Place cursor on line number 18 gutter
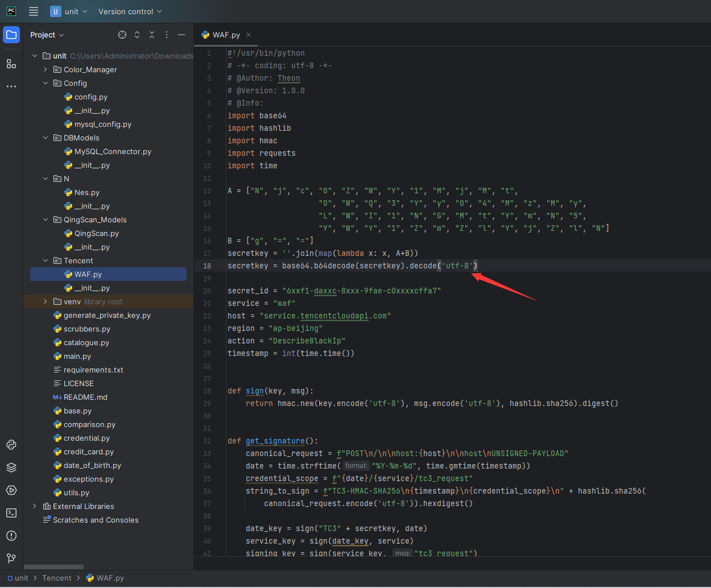Viewport: 711px width, 588px height. pyautogui.click(x=207, y=266)
